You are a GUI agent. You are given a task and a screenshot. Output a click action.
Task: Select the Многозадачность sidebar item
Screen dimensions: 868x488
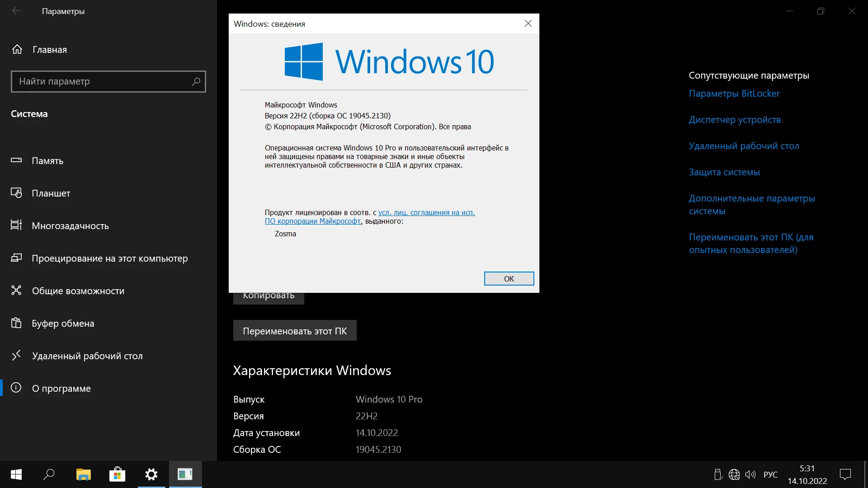click(x=70, y=226)
